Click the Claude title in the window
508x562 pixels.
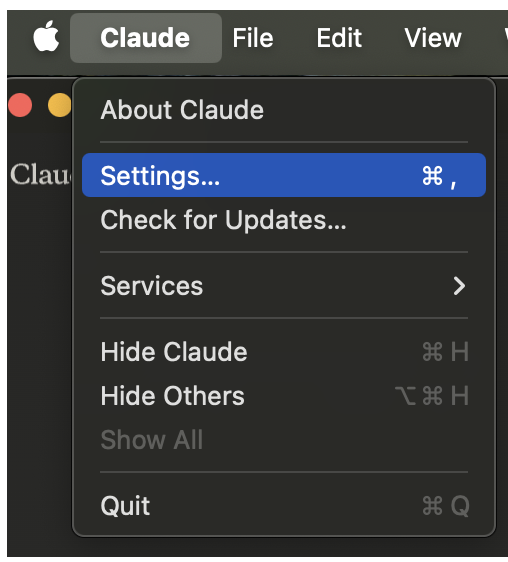click(40, 175)
